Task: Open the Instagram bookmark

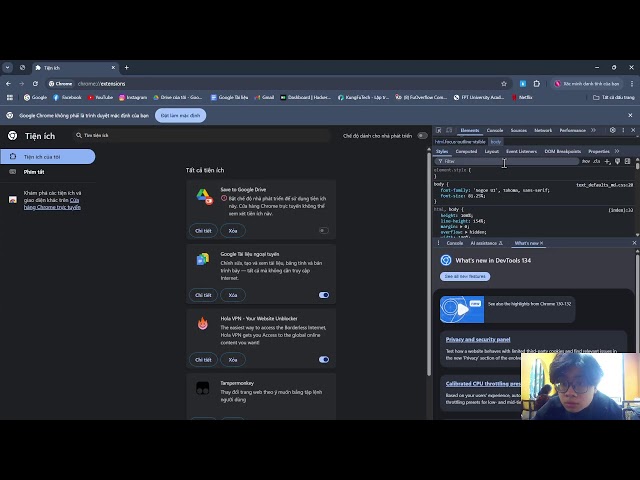Action: tap(133, 98)
